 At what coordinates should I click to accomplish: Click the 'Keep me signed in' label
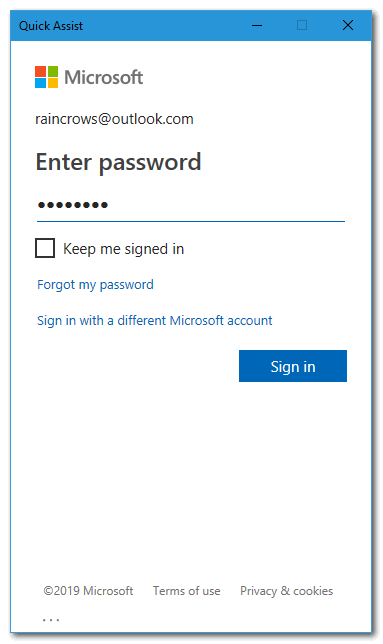(124, 249)
